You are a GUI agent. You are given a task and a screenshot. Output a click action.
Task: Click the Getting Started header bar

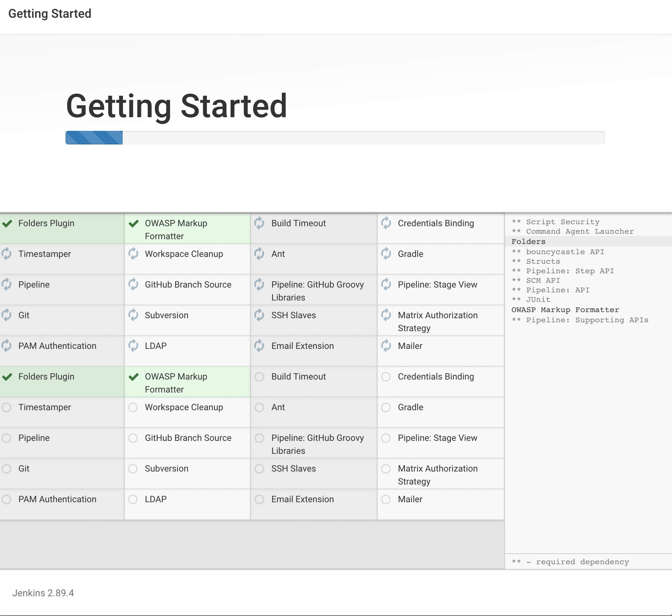pyautogui.click(x=50, y=13)
